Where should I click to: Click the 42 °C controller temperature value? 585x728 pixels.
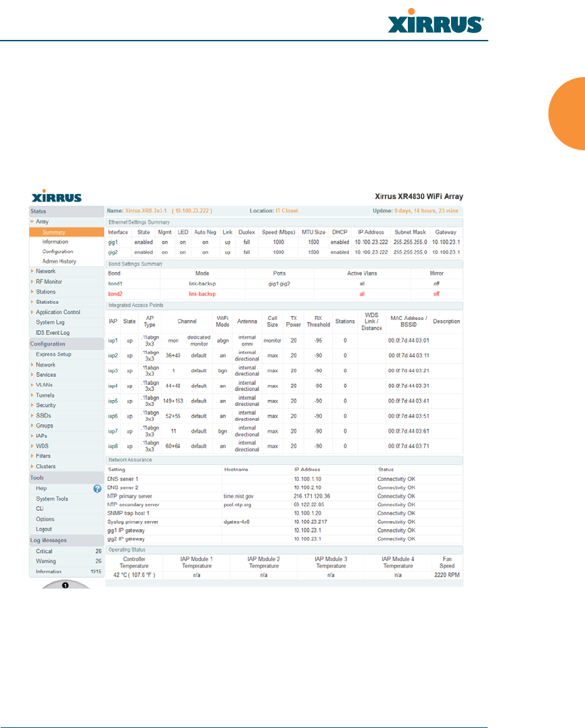pos(134,575)
